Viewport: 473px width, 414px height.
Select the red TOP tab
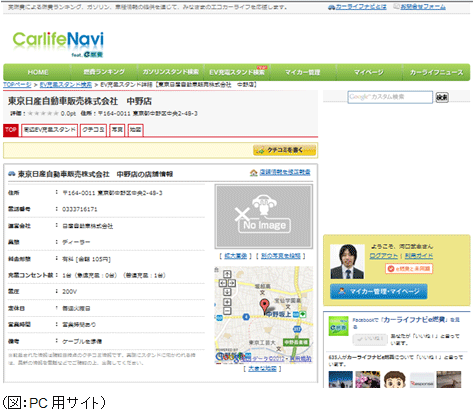pyautogui.click(x=11, y=130)
